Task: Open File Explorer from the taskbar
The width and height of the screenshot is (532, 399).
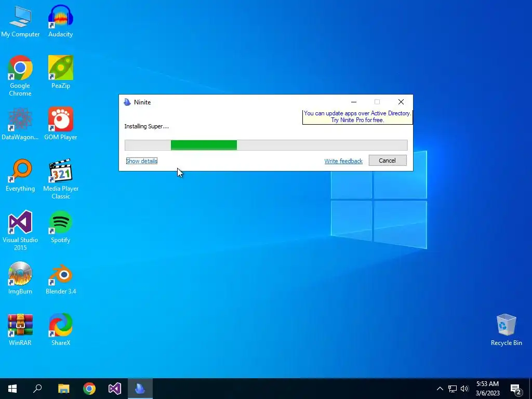Action: point(63,389)
